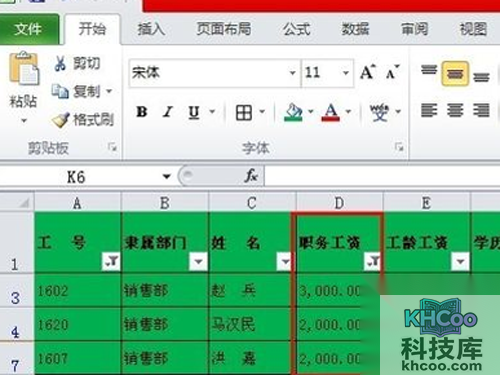Switch to the 公式 (Formulas) tab
500x375 pixels.
297,29
